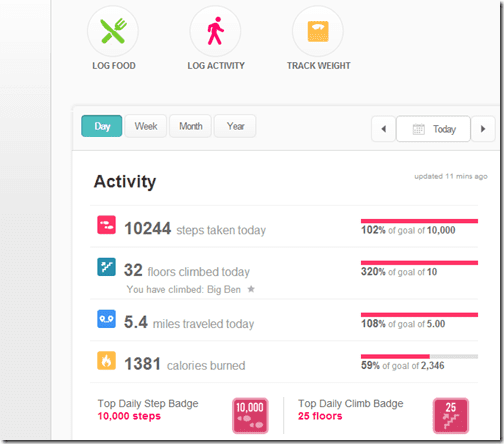This screenshot has width=504, height=444.
Task: Open the 10,000 steps badge
Action: coord(250,416)
